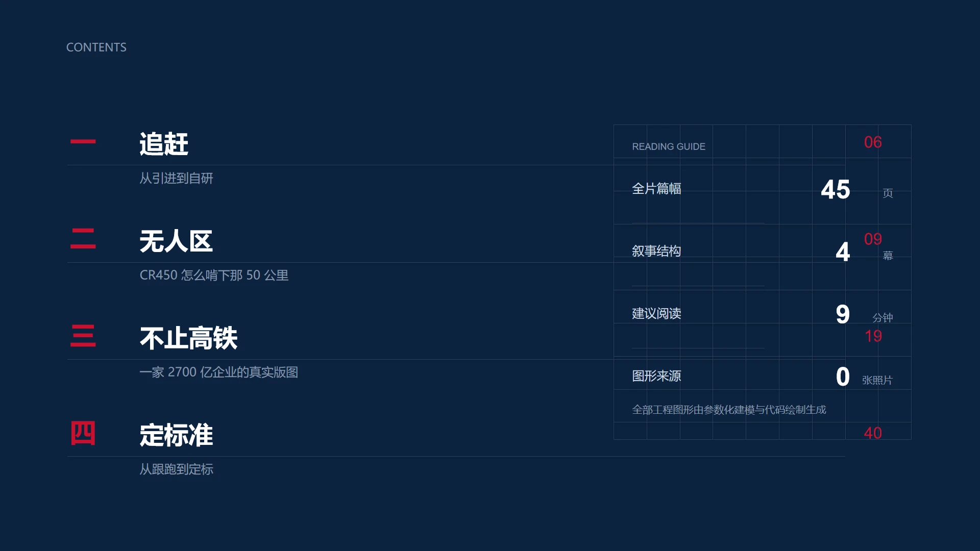The image size is (980, 551).
Task: Click subtitle 从跟跑到定标
Action: point(176,469)
